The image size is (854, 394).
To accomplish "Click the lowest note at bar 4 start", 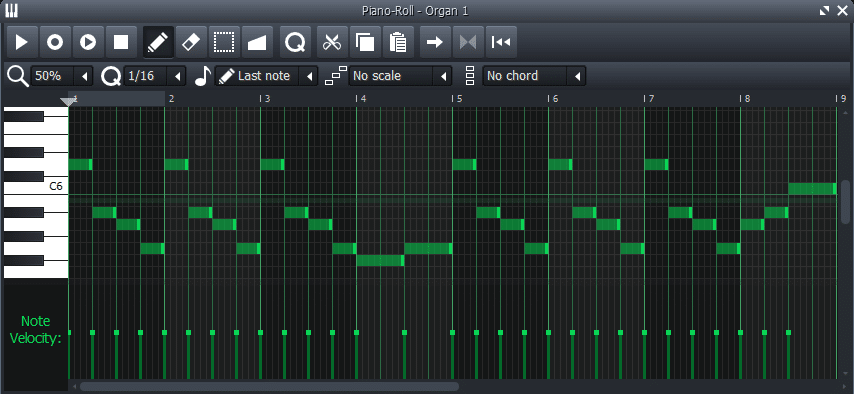I will coord(380,260).
